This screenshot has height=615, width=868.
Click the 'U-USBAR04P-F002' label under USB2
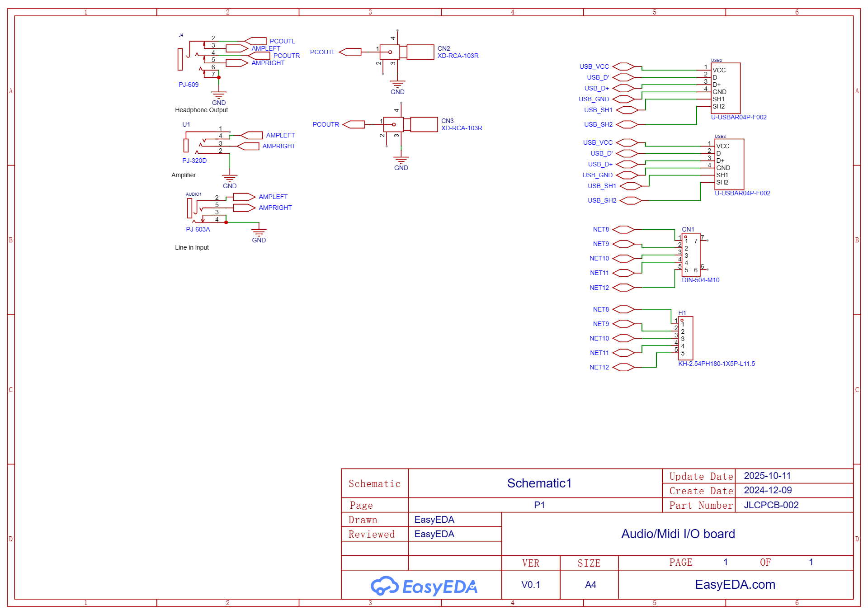[739, 117]
